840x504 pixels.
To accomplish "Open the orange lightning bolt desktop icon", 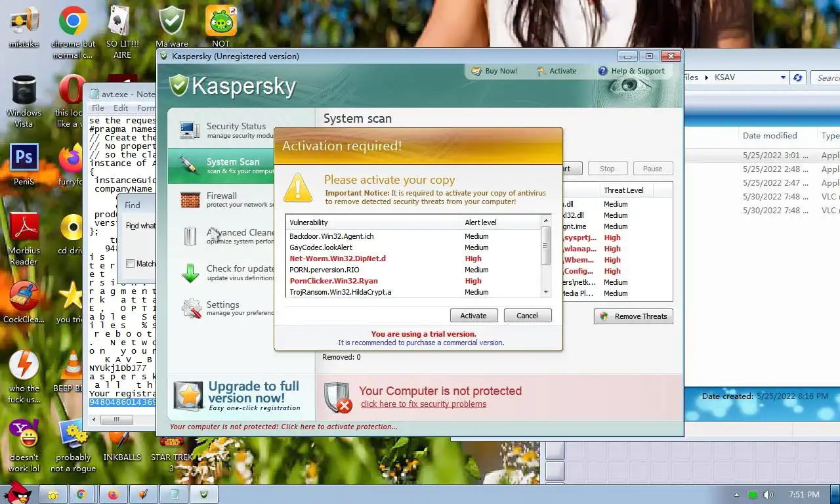I will 24,366.
